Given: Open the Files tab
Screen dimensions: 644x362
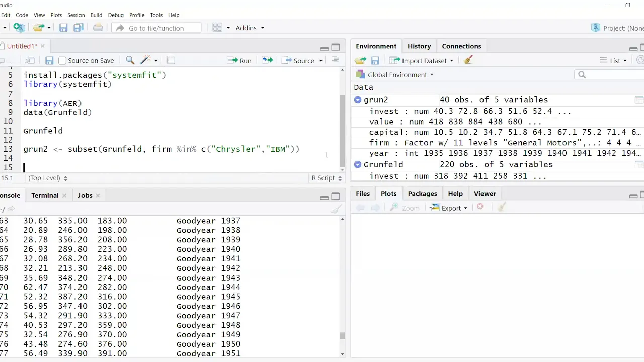Looking at the screenshot, I should (x=363, y=193).
